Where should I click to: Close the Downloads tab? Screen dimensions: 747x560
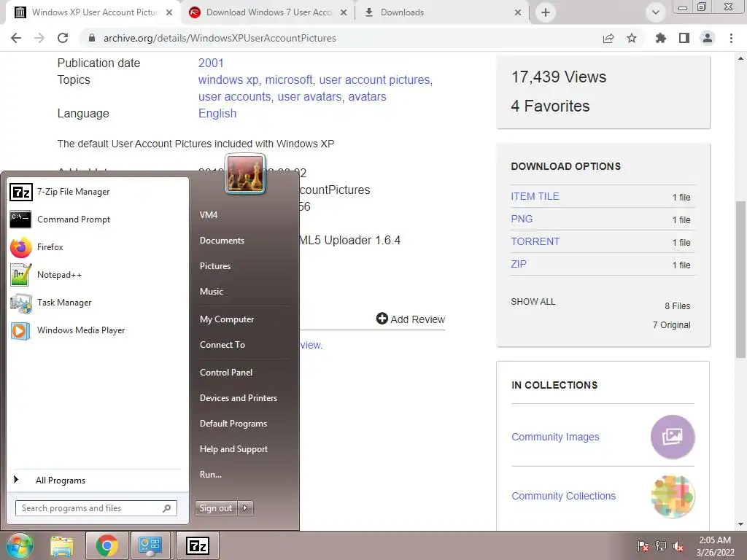click(x=518, y=12)
